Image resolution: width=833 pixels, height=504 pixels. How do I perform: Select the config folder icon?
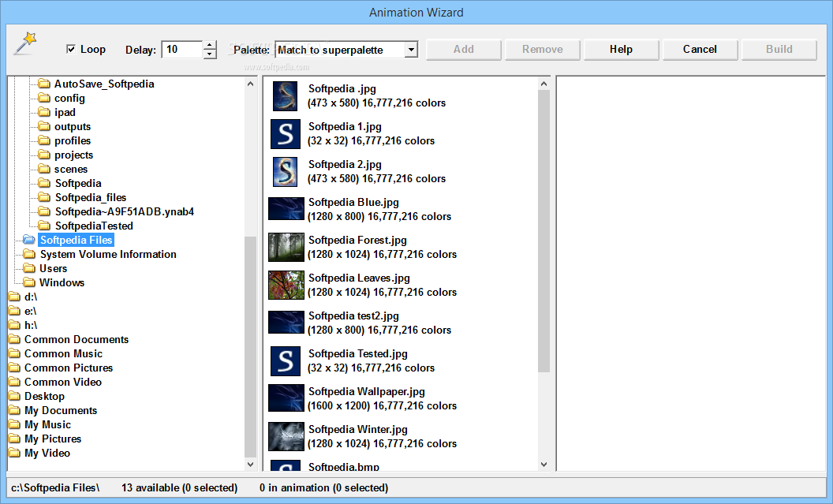tap(44, 98)
